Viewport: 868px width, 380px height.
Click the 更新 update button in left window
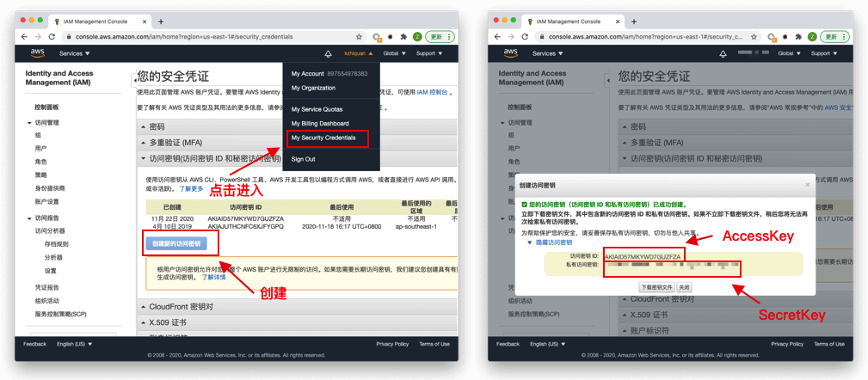click(x=440, y=36)
